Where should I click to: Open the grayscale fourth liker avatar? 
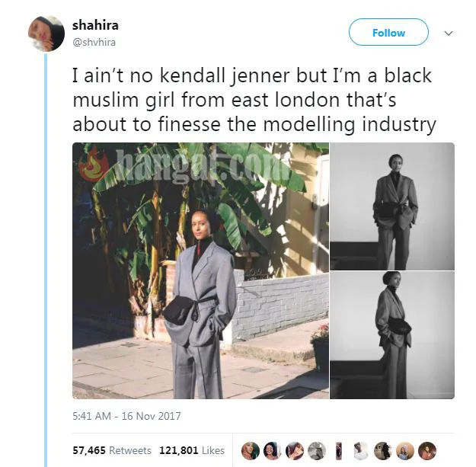click(317, 450)
